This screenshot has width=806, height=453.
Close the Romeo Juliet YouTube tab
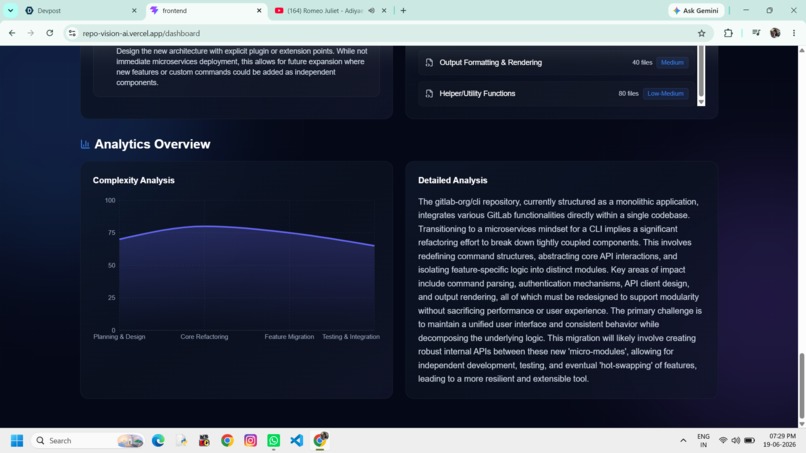(x=384, y=10)
